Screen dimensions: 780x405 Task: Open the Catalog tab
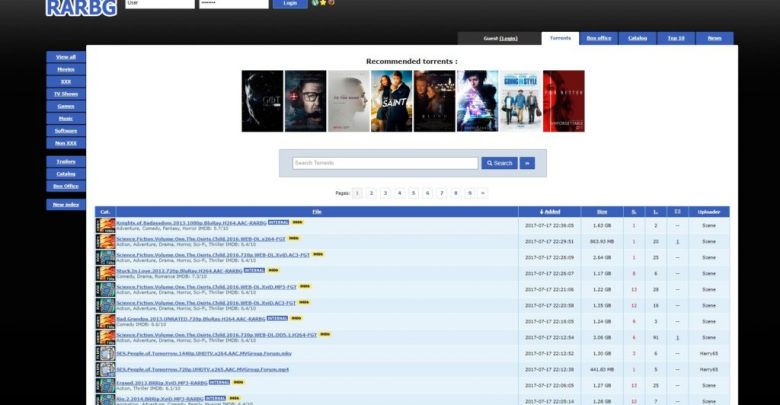[x=637, y=38]
